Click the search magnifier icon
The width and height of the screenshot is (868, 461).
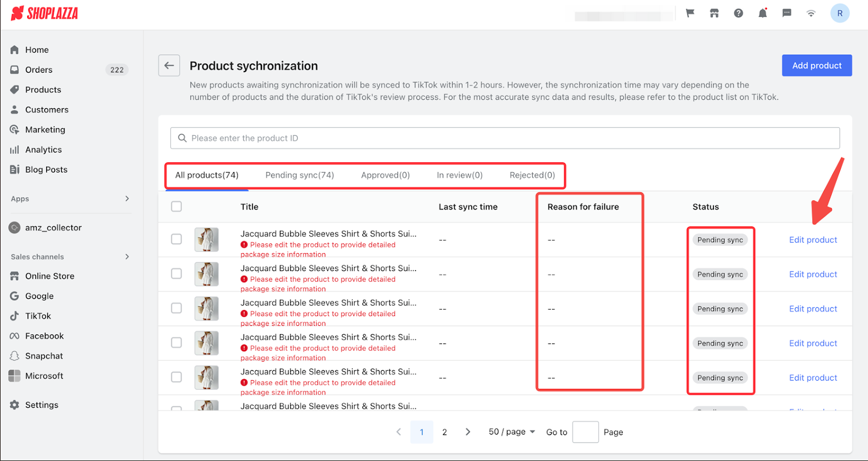point(182,138)
